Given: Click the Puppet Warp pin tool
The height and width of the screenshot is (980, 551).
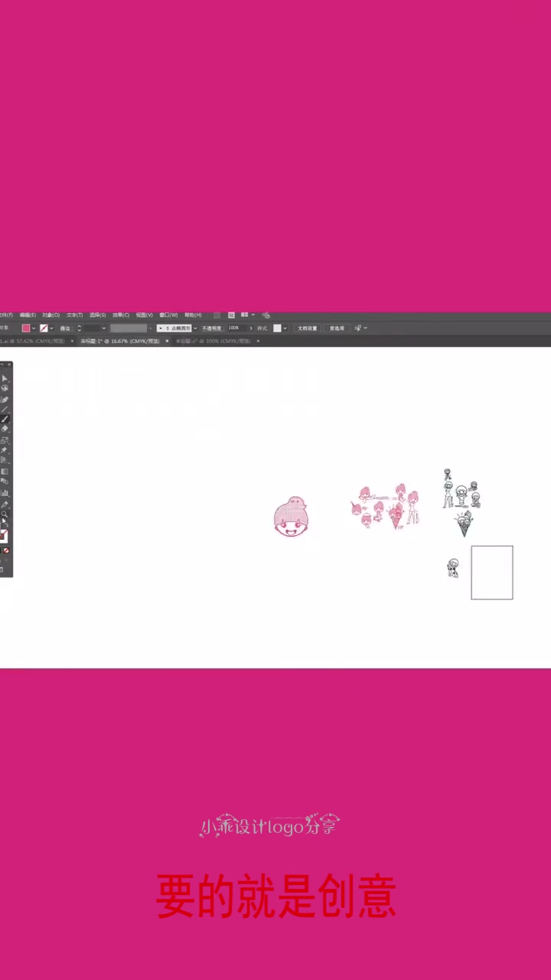Looking at the screenshot, I should coord(5,449).
